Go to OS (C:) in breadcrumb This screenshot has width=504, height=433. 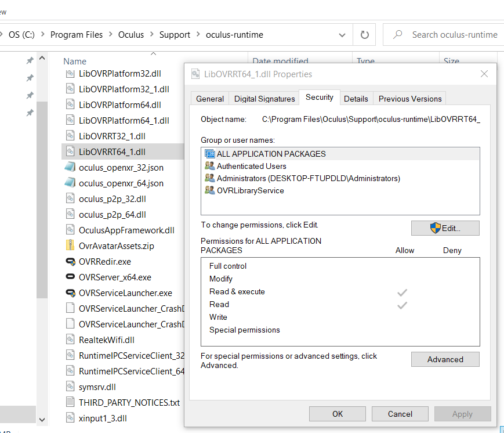pos(21,34)
